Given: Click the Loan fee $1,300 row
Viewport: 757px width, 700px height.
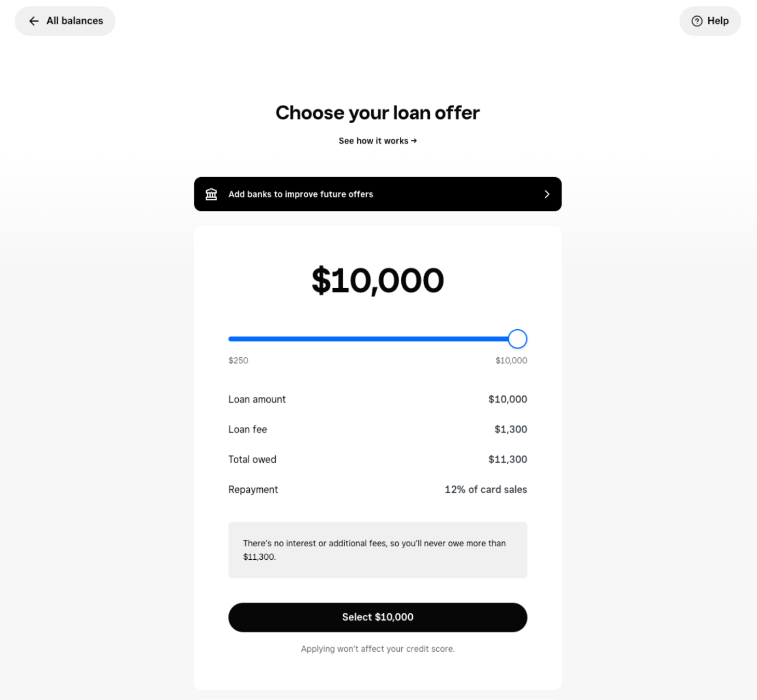Looking at the screenshot, I should [x=377, y=429].
